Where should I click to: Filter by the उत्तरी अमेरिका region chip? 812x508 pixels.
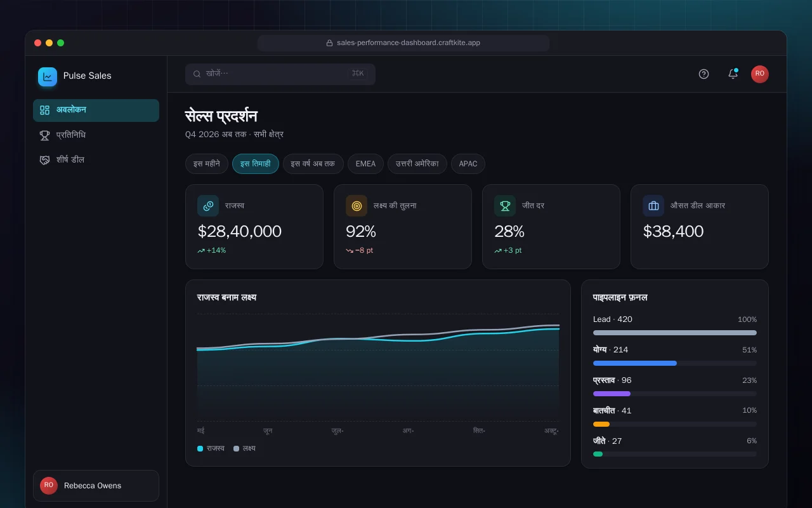pos(417,164)
